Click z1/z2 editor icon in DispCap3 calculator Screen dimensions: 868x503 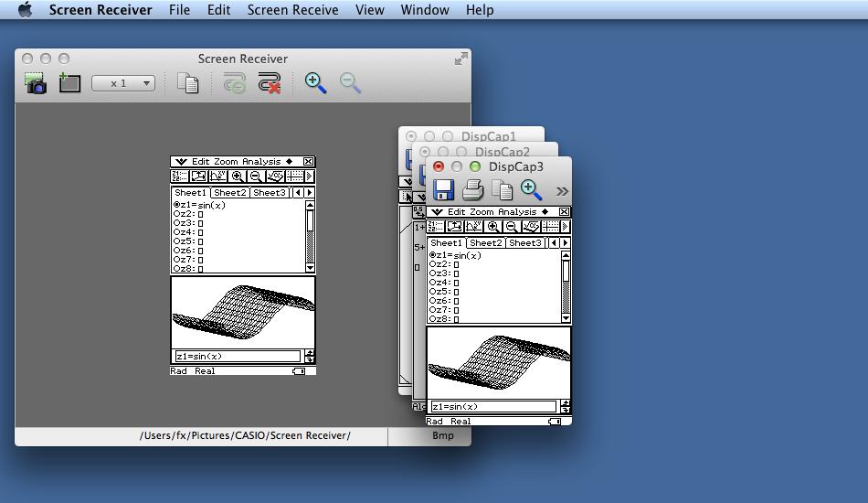435,227
